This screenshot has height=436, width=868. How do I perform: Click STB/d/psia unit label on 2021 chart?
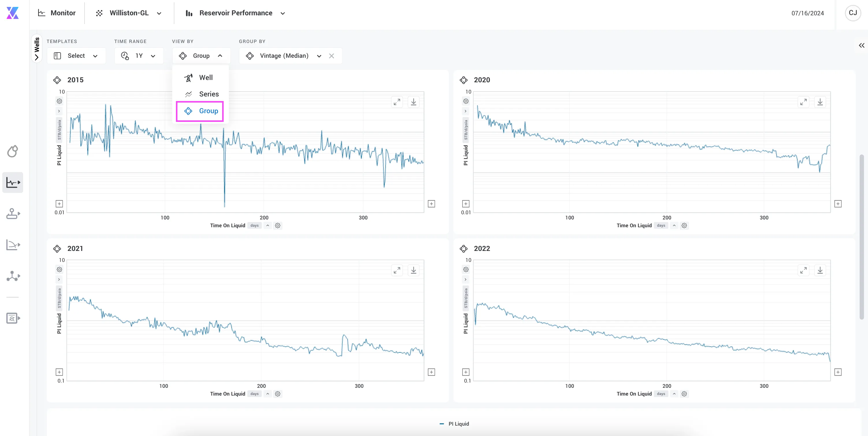59,298
